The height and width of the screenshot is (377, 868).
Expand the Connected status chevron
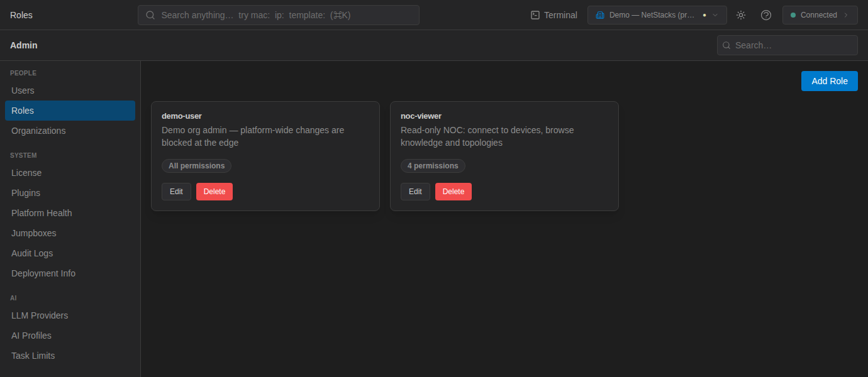coord(846,15)
